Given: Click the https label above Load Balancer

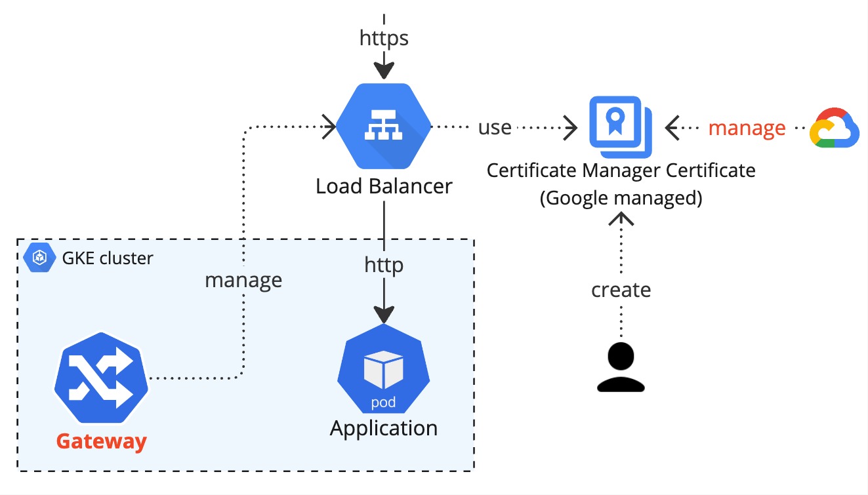Looking at the screenshot, I should [x=384, y=38].
